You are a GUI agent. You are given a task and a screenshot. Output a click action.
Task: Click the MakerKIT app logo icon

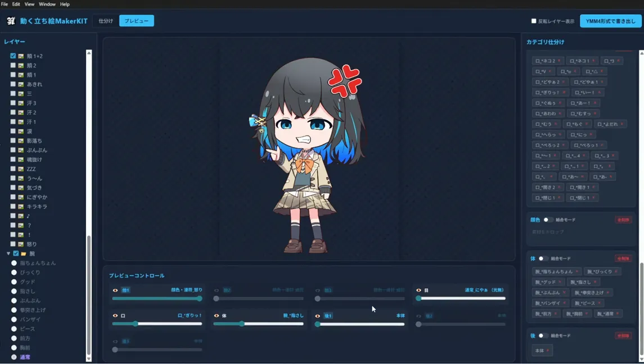[11, 21]
